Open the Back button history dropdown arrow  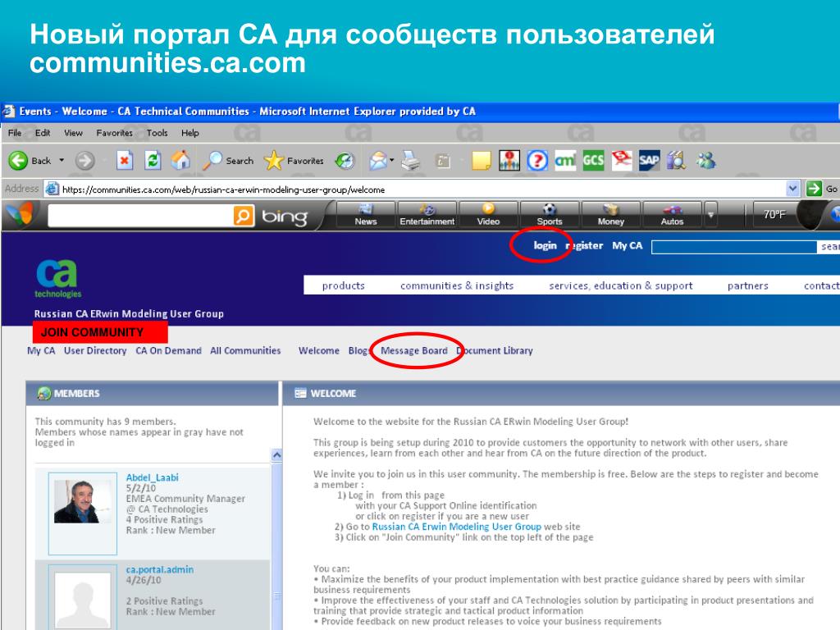point(62,160)
